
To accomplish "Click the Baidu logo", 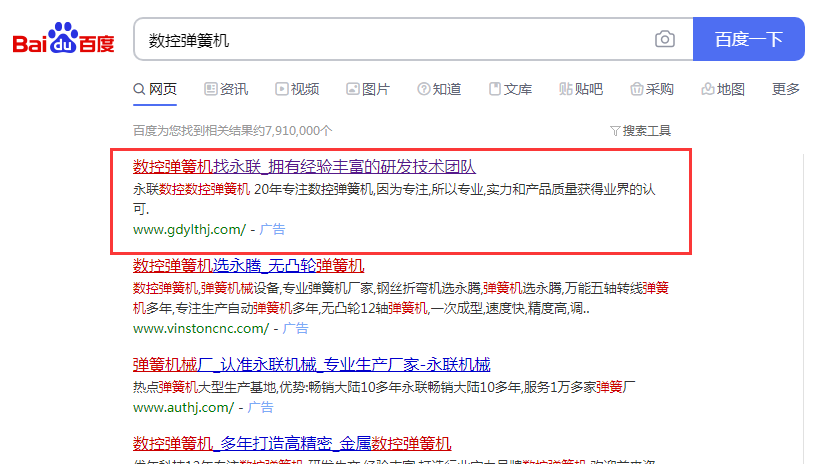I will 63,40.
